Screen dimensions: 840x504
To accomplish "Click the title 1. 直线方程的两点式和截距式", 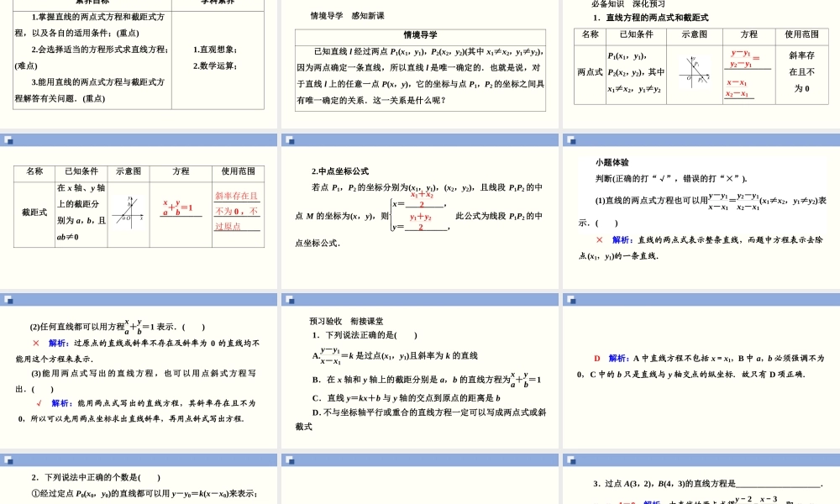I will [x=650, y=18].
